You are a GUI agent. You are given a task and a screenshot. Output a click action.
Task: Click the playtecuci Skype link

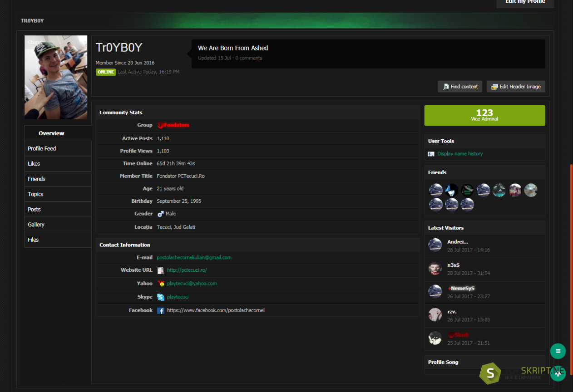point(178,297)
